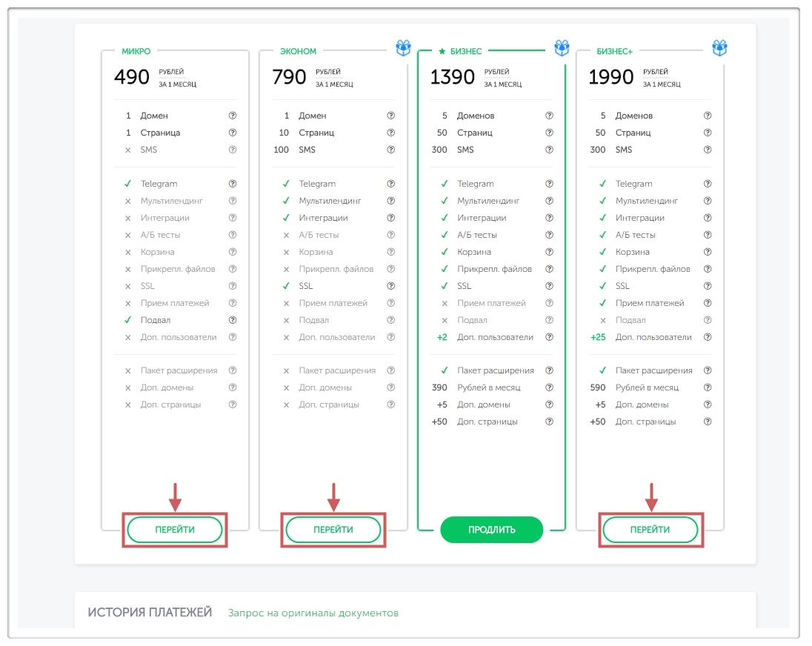Viewport: 812px width, 646px height.
Task: Open the help tooltip for SSL in Эконом
Action: (x=391, y=286)
